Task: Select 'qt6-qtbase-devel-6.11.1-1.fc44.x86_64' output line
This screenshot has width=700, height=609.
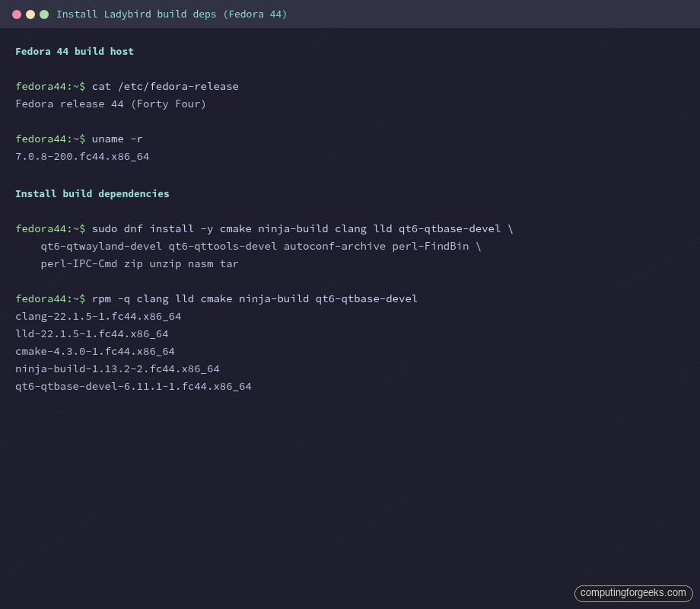Action: (133, 387)
